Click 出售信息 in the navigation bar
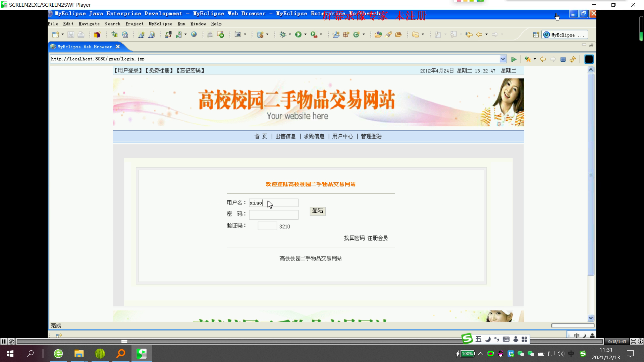 pos(285,136)
